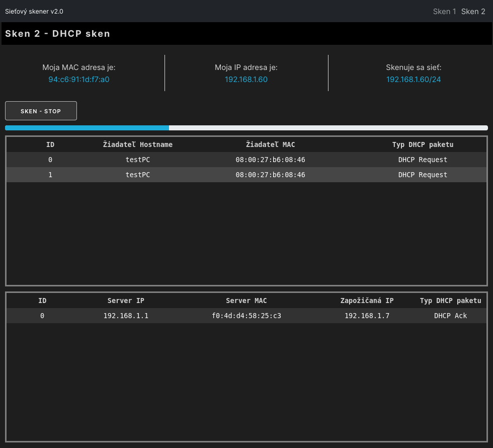Select testPC hostname in row ID 1
The height and width of the screenshot is (448, 493).
138,175
